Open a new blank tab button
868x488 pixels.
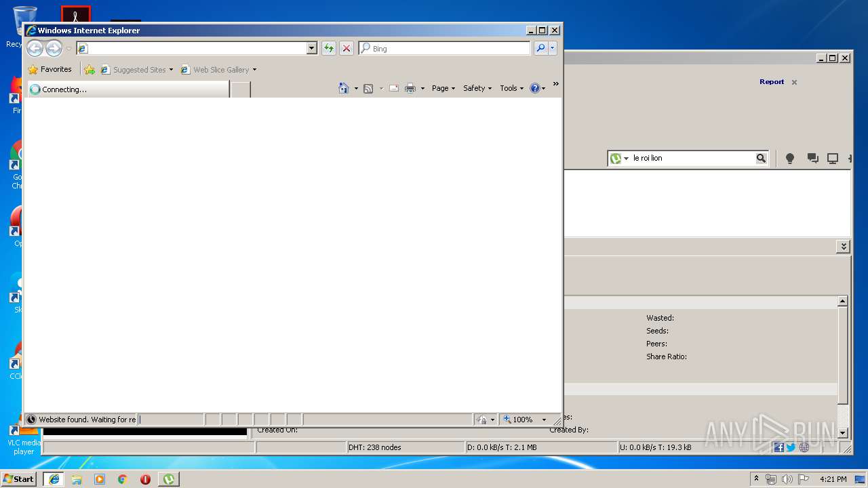tap(241, 89)
